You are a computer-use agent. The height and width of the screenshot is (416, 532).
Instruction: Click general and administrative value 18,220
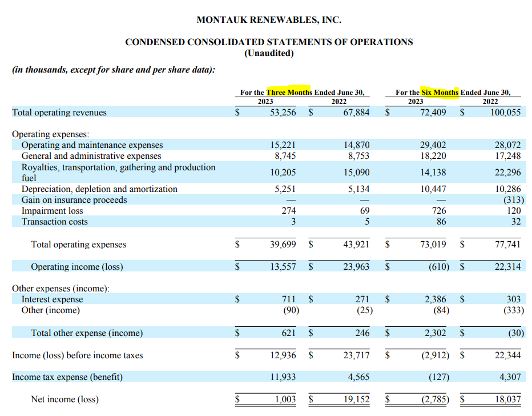pos(433,156)
